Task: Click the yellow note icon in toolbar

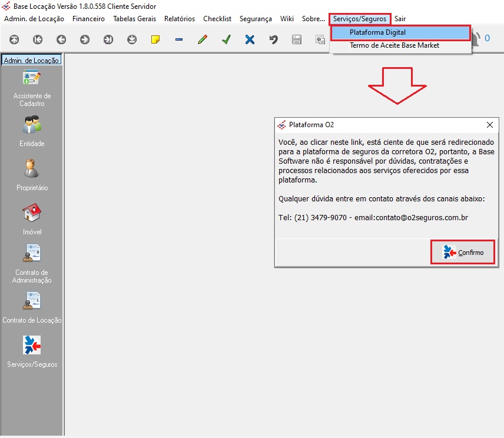Action: tap(155, 39)
